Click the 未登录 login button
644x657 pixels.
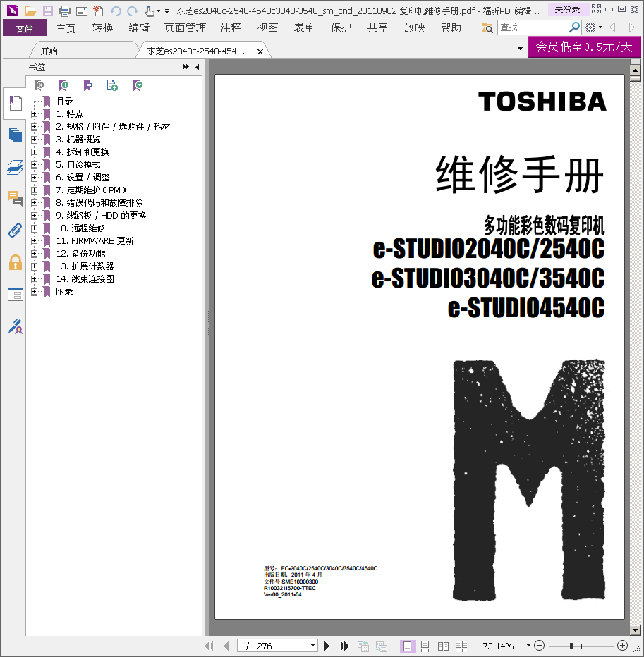pos(567,9)
